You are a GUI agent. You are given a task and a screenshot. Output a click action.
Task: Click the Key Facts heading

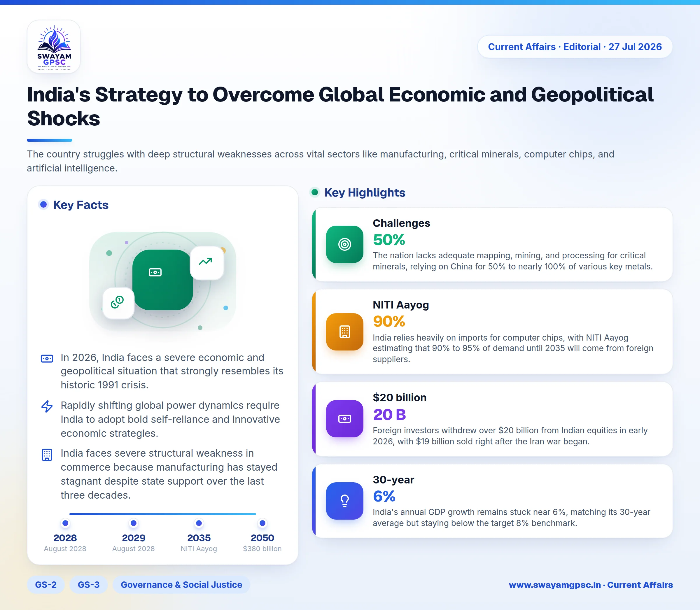pos(81,205)
